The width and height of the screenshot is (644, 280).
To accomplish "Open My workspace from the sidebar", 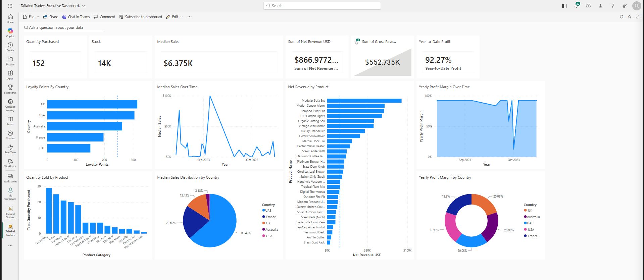I will (x=10, y=194).
